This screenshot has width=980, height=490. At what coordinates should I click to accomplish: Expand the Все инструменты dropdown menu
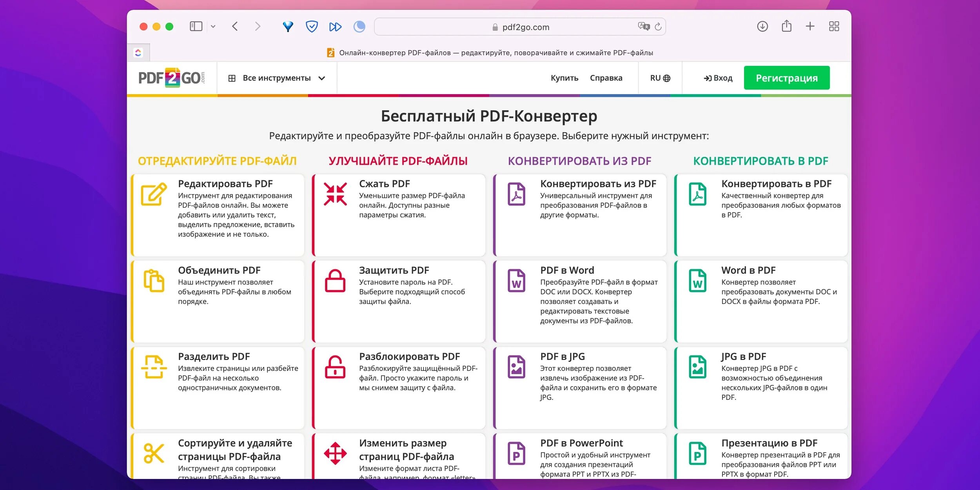pyautogui.click(x=277, y=78)
